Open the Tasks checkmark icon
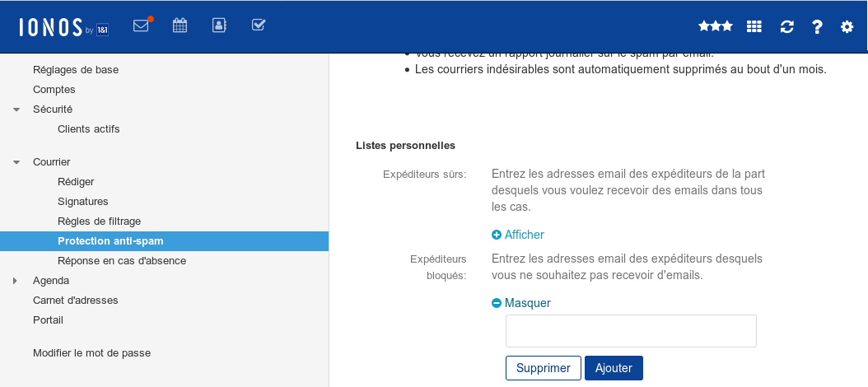 click(x=258, y=26)
